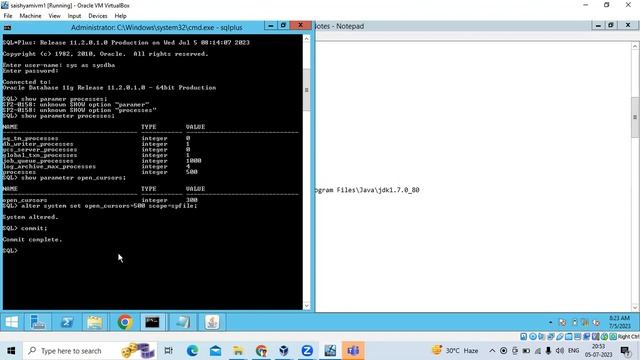Show hidden host tray icons

[492, 351]
